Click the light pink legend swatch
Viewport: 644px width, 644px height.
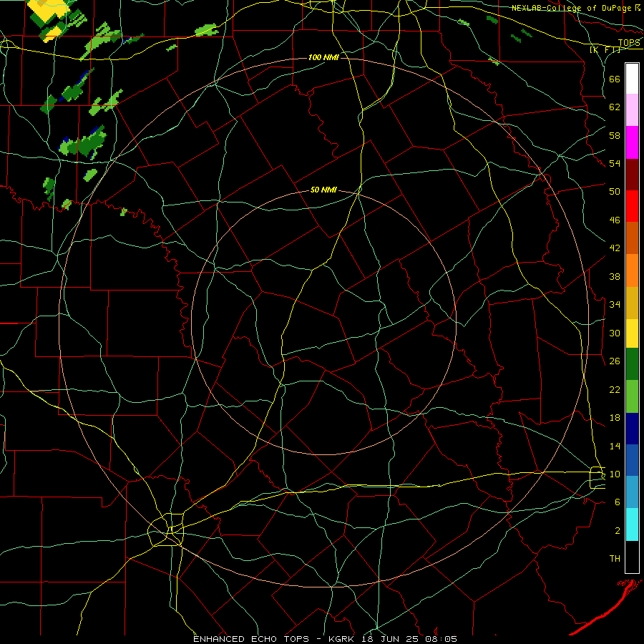(632, 110)
